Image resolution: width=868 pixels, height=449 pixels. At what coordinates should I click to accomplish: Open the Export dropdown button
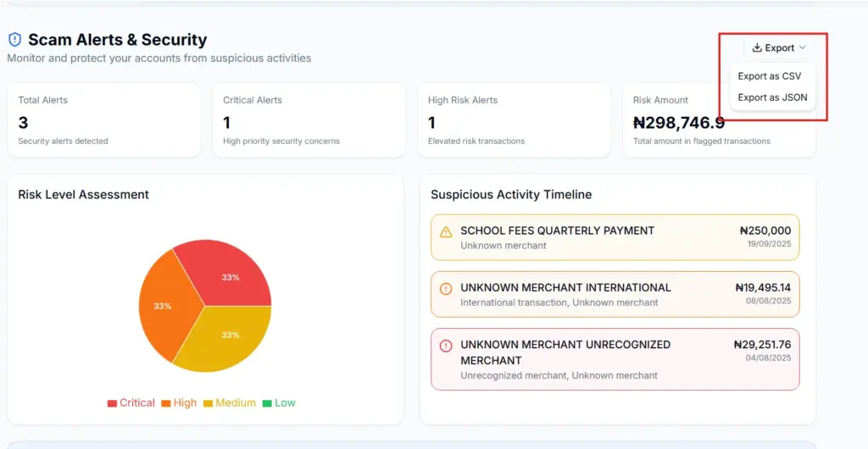(x=779, y=48)
